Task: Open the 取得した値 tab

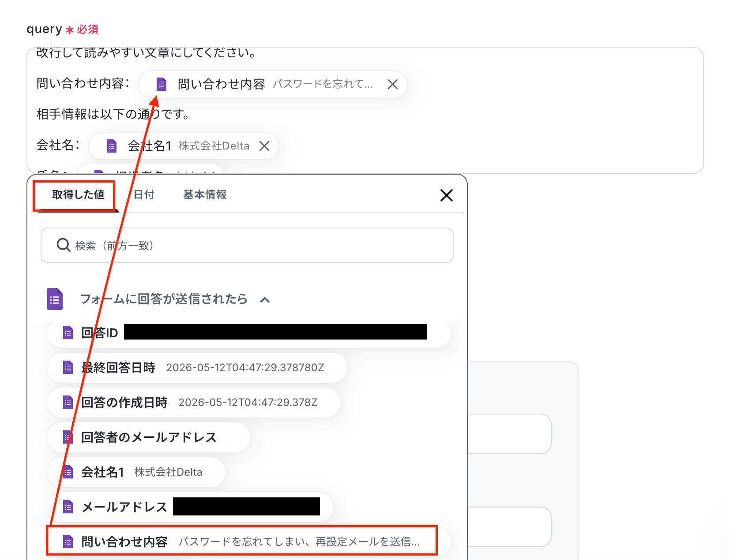Action: tap(78, 194)
